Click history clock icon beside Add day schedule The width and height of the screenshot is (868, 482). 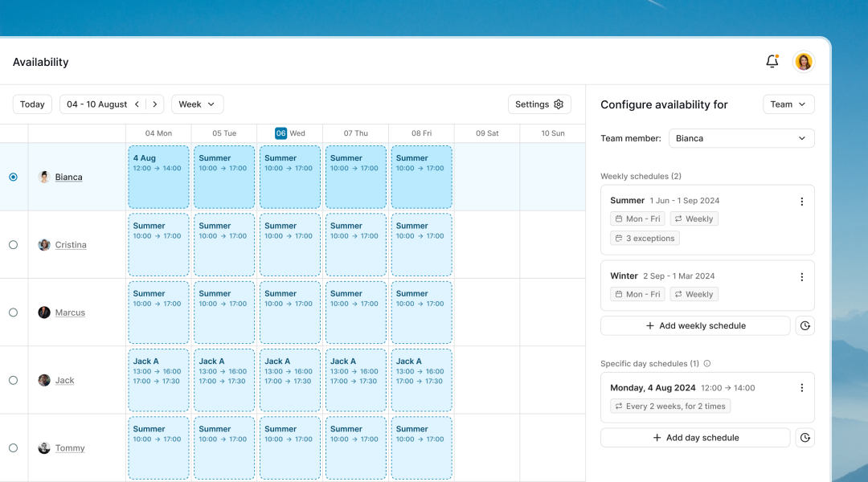coord(805,437)
